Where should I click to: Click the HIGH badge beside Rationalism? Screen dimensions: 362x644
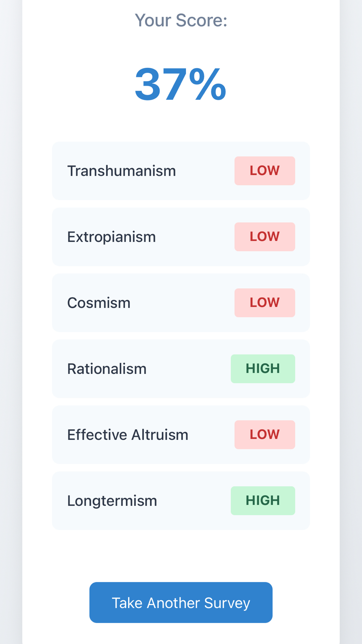click(263, 369)
